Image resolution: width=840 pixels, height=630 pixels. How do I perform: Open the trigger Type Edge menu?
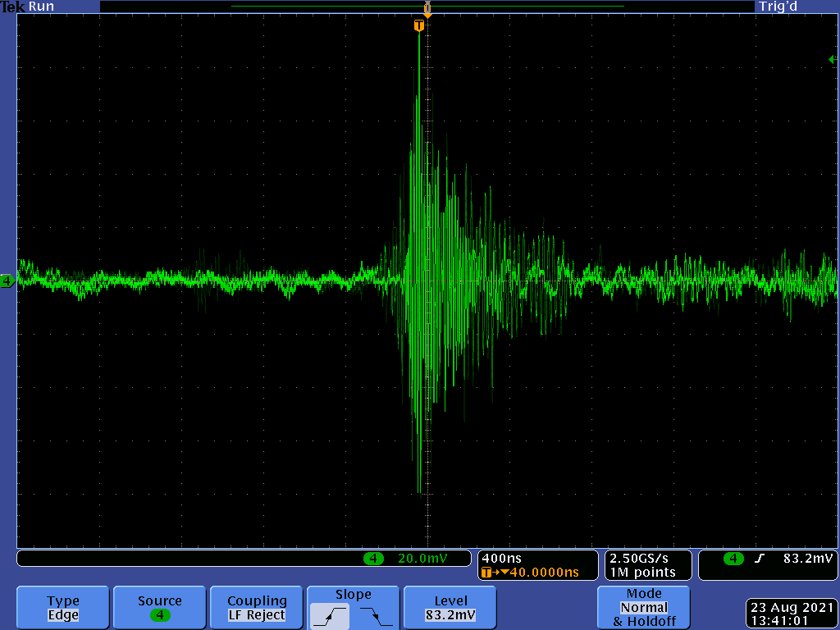pos(63,608)
